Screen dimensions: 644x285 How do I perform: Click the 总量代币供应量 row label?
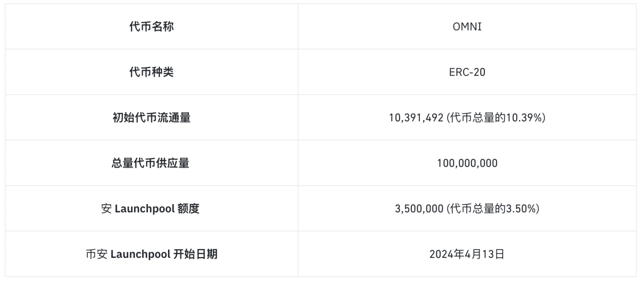[x=151, y=163]
